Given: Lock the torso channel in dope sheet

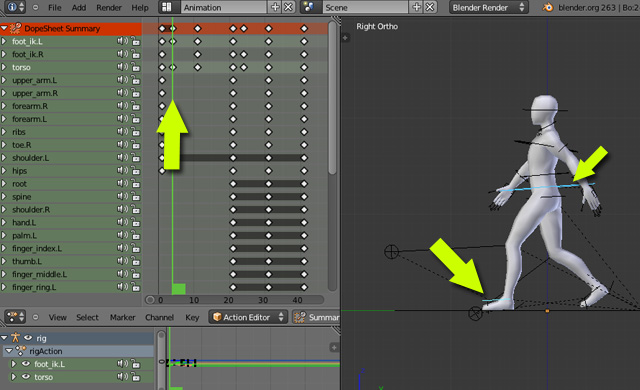Looking at the screenshot, I should tap(135, 67).
